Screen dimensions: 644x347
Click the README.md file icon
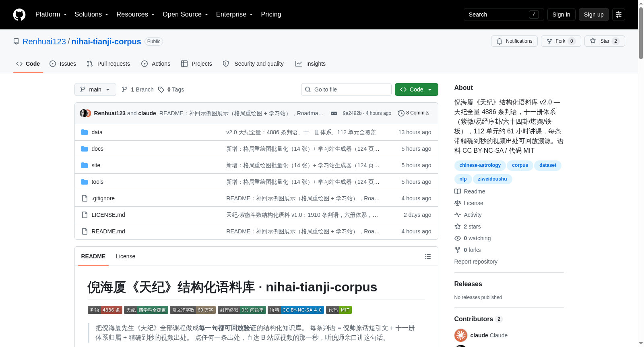[85, 231]
